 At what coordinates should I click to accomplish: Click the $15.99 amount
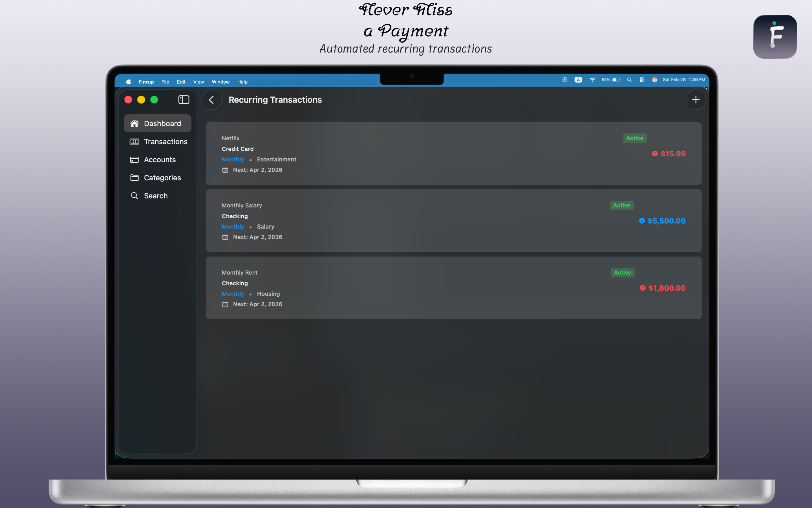(673, 154)
